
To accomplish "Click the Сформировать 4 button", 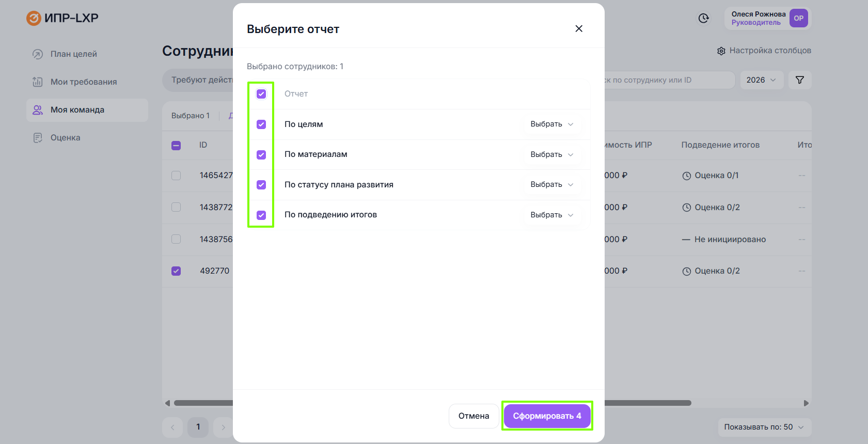I will [547, 416].
